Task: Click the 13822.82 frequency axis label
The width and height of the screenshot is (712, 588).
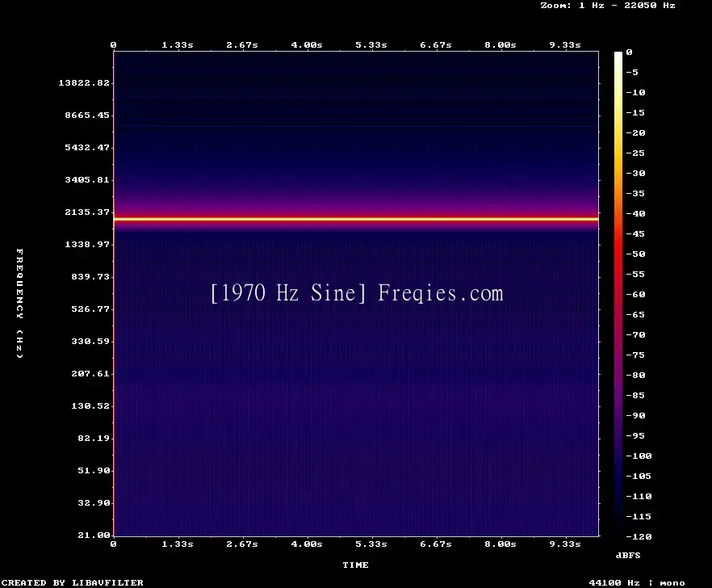Action: coord(84,82)
